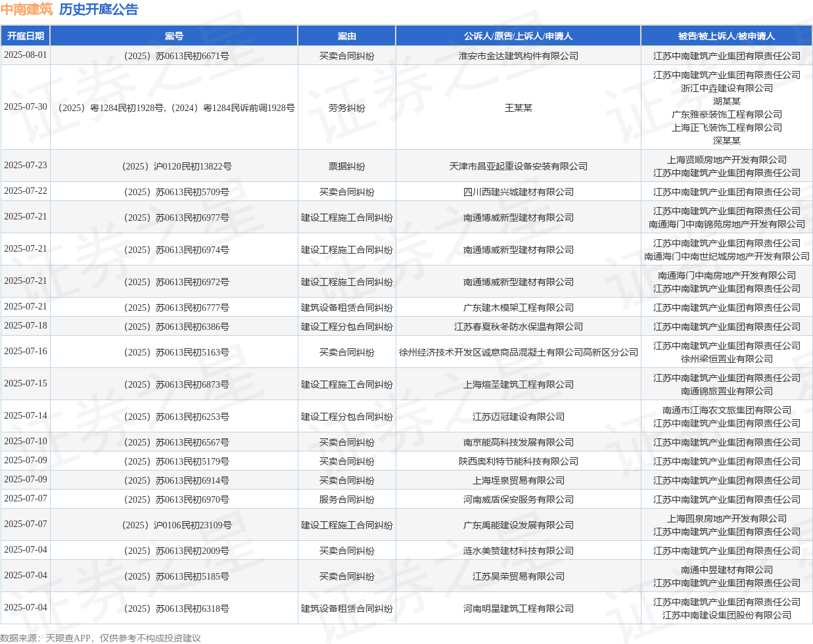The image size is (813, 644).
Task: Click plaintiff 南京能高科技发展有限公司
Action: pos(519,442)
